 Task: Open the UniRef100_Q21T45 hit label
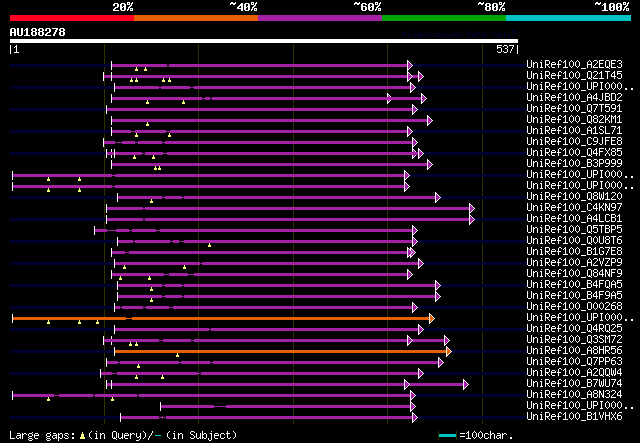pyautogui.click(x=574, y=76)
